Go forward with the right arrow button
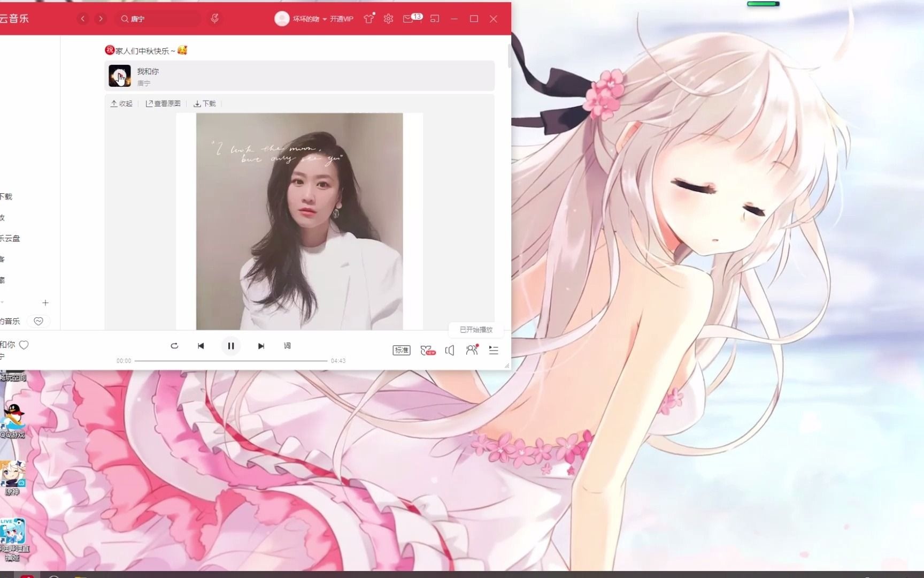The height and width of the screenshot is (578, 924). tap(101, 19)
